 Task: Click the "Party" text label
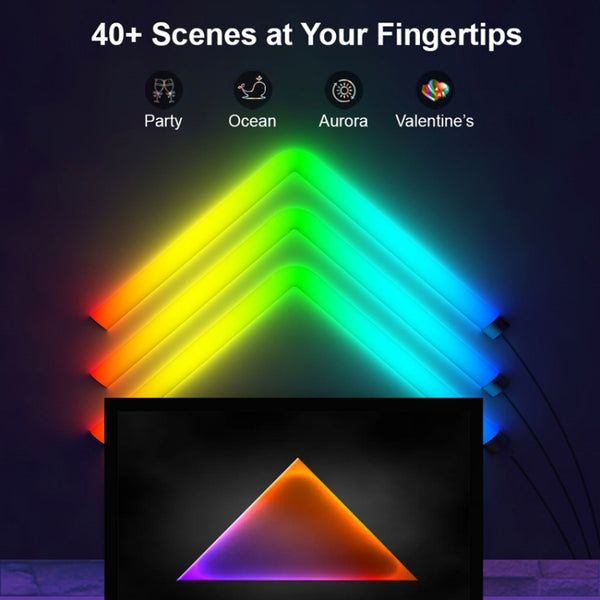point(163,121)
